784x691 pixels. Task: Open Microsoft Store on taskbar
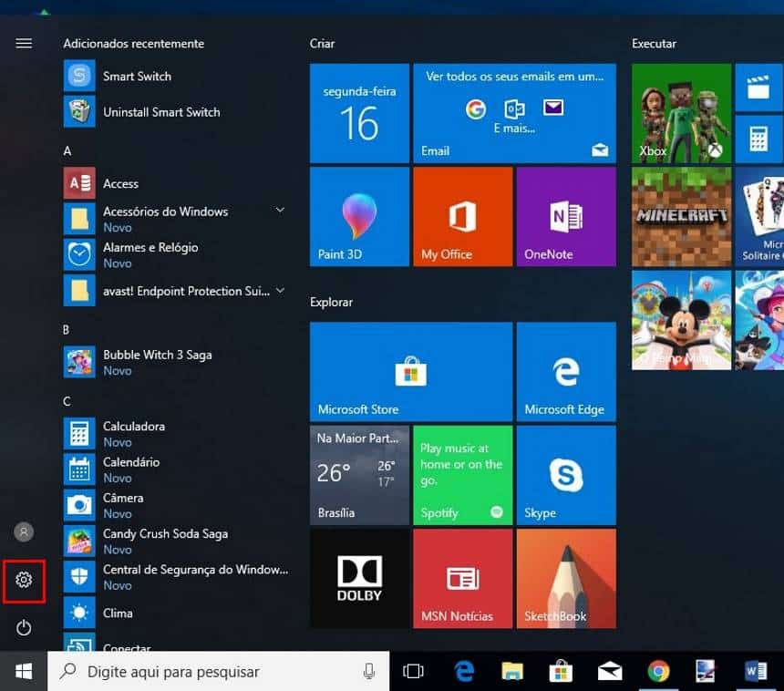tap(561, 671)
